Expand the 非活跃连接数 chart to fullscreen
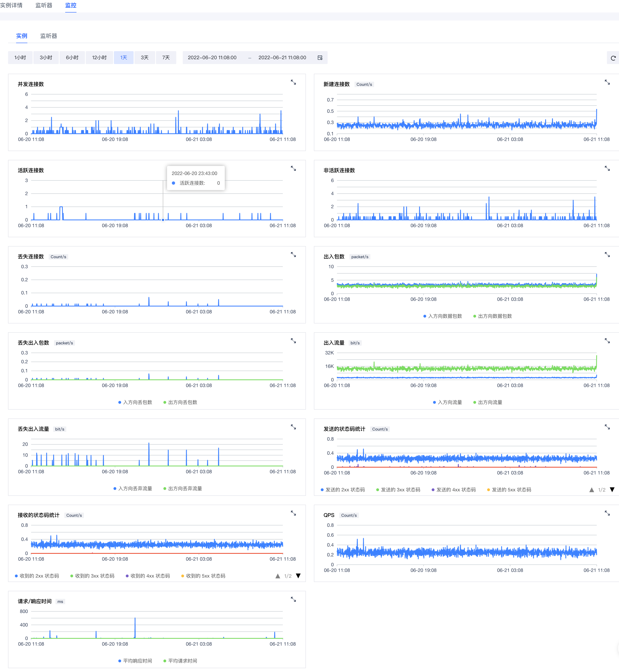Image resolution: width=619 pixels, height=672 pixels. (607, 168)
